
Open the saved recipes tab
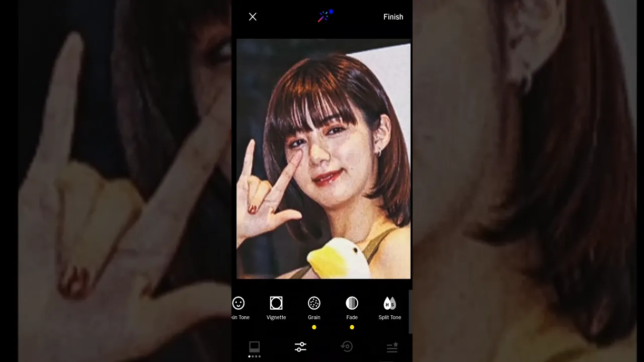coord(392,347)
